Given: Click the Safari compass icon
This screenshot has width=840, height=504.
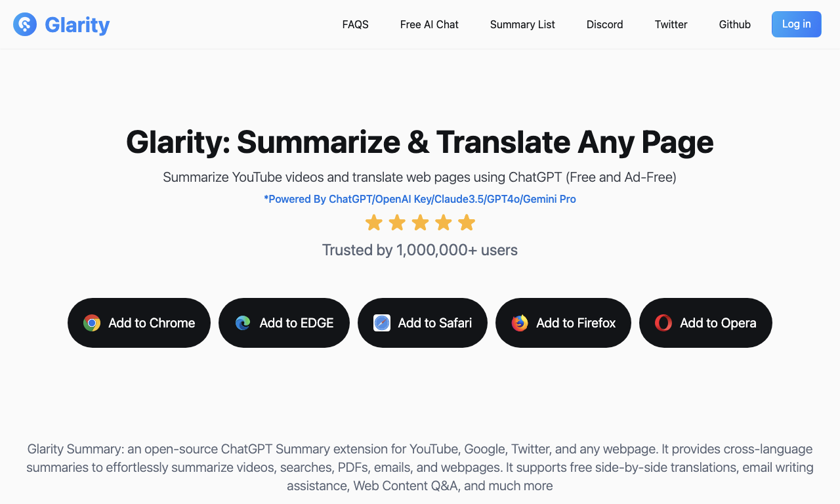Looking at the screenshot, I should [382, 323].
